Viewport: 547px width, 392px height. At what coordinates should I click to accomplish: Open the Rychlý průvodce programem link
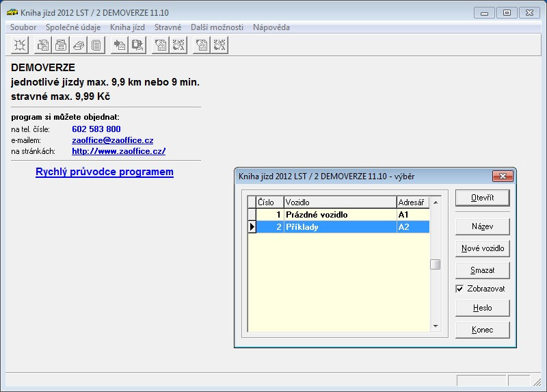(x=105, y=172)
